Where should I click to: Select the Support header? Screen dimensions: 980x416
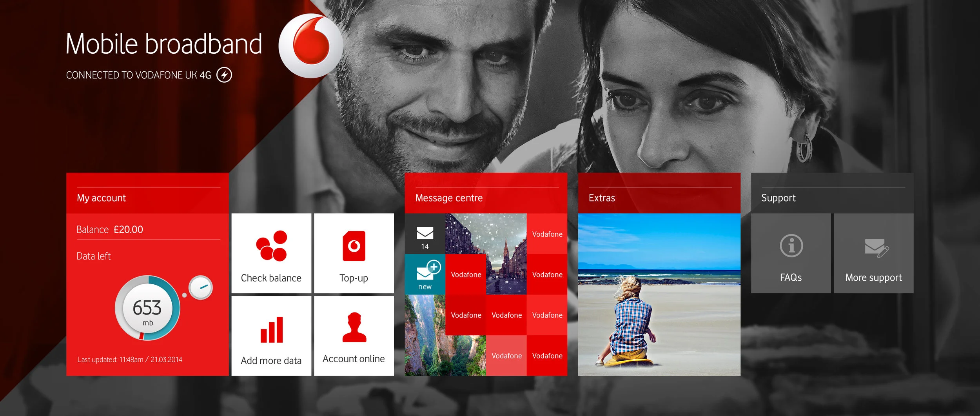coord(832,193)
